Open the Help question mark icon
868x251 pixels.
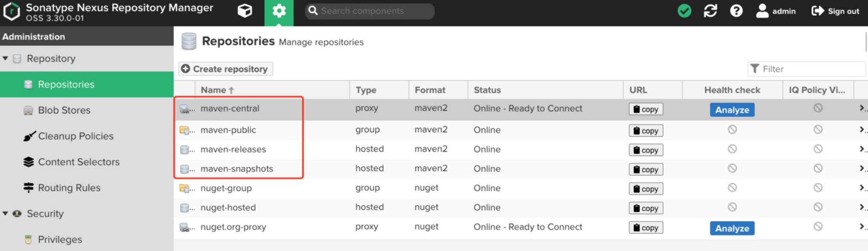(x=736, y=11)
